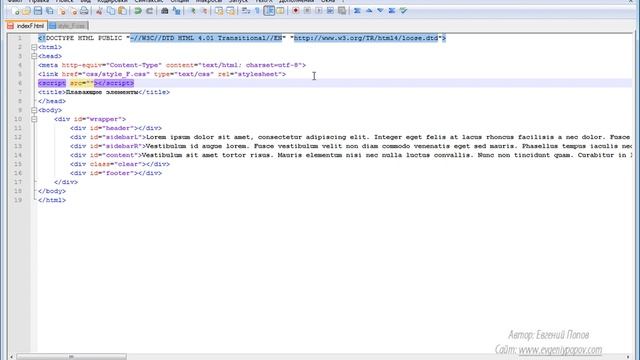This screenshot has width=640, height=360.
Task: Collapse the <head> fold marker on line 3
Action: [x=34, y=56]
